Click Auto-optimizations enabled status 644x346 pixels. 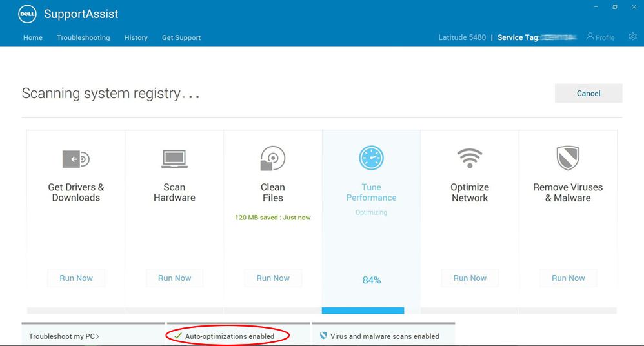pyautogui.click(x=230, y=336)
